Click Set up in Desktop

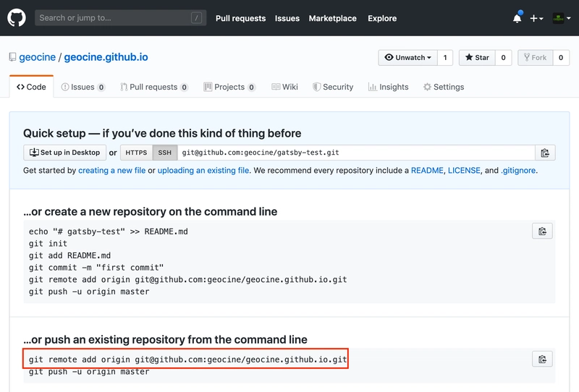pos(65,153)
